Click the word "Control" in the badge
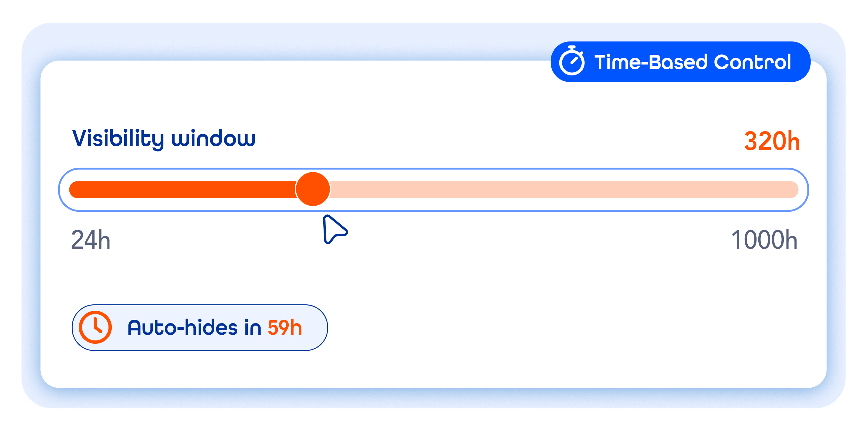Screen dimensions: 868x434 752,62
